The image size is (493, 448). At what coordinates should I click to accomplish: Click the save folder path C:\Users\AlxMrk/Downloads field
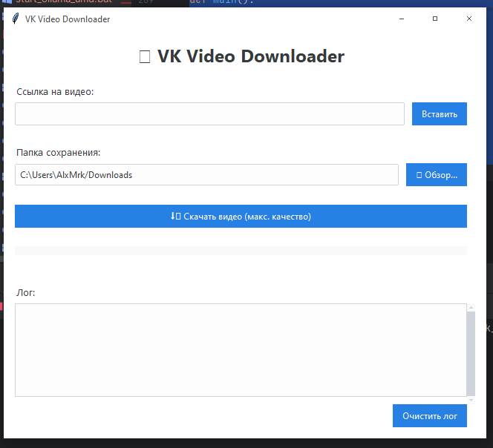tap(206, 175)
